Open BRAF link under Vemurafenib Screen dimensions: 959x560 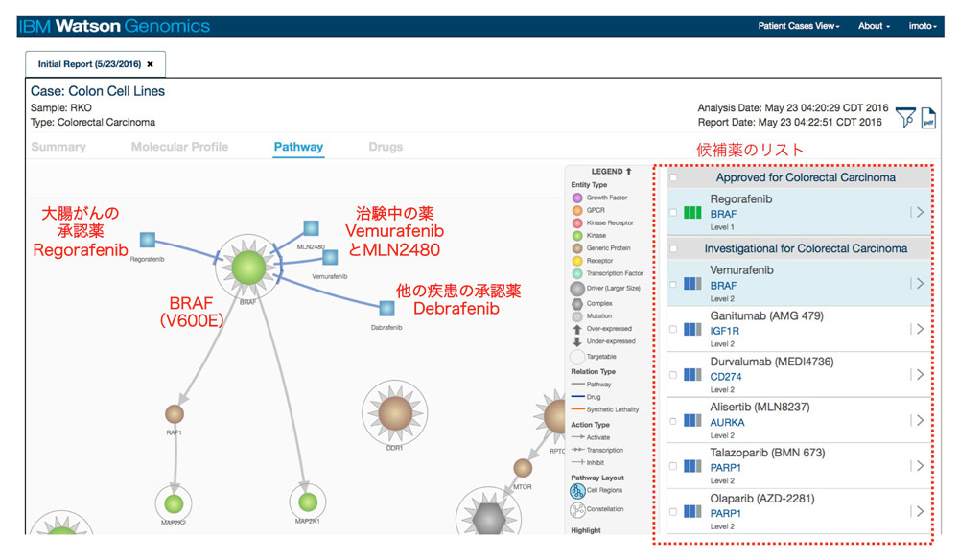[x=723, y=286]
